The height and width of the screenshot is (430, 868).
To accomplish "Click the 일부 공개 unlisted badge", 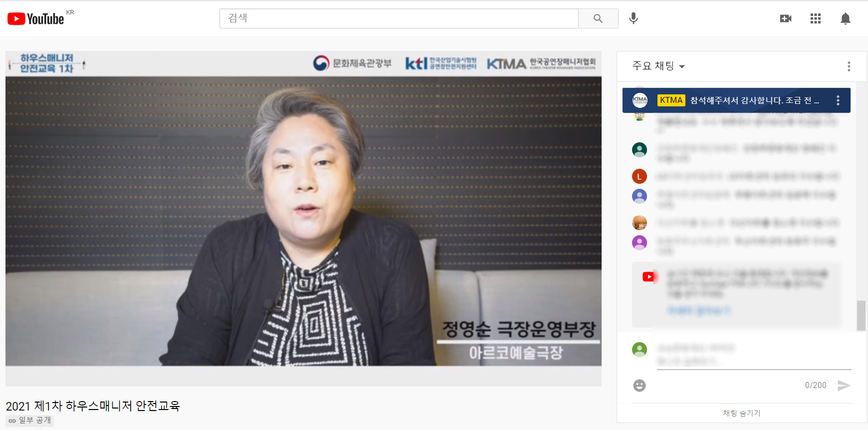I will click(30, 421).
